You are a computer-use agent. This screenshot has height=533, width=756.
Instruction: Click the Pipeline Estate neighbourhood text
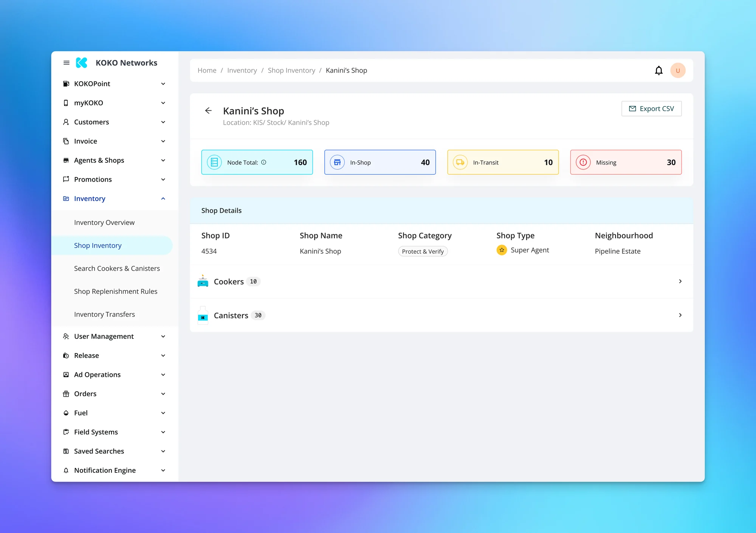pos(618,251)
